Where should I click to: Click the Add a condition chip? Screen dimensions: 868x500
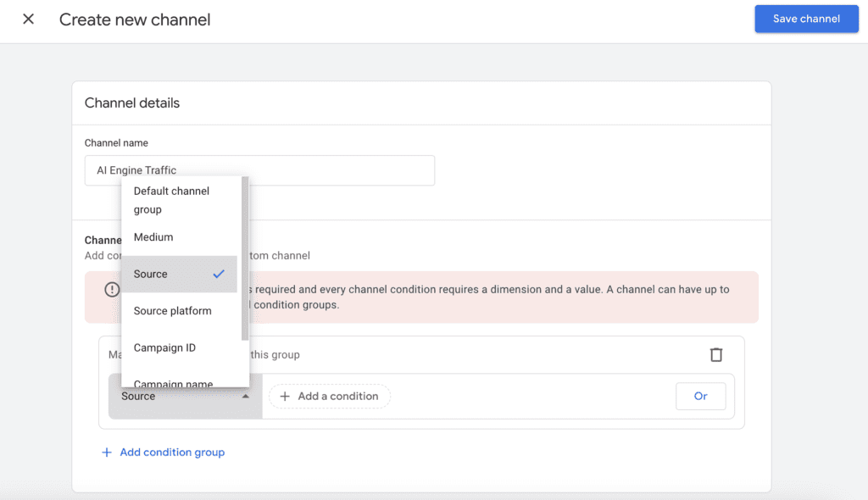coord(330,396)
